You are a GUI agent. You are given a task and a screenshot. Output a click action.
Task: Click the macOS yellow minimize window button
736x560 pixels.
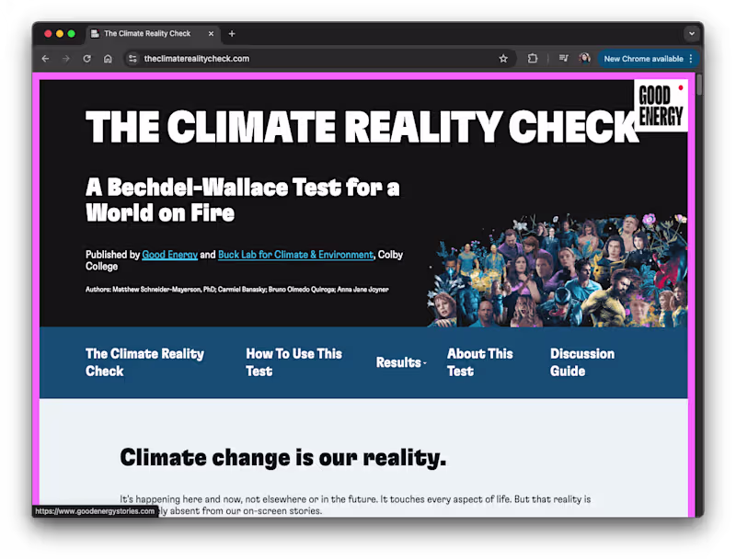(60, 34)
